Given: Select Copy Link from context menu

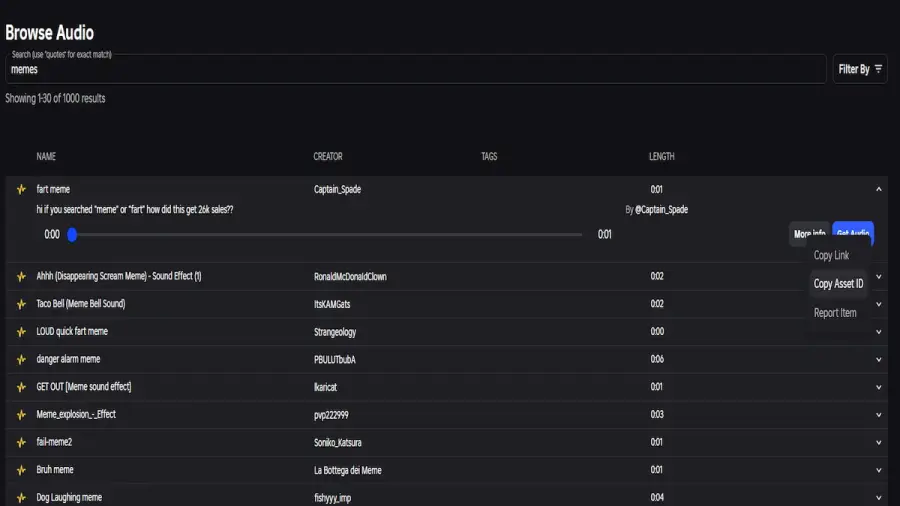Looking at the screenshot, I should coord(831,256).
